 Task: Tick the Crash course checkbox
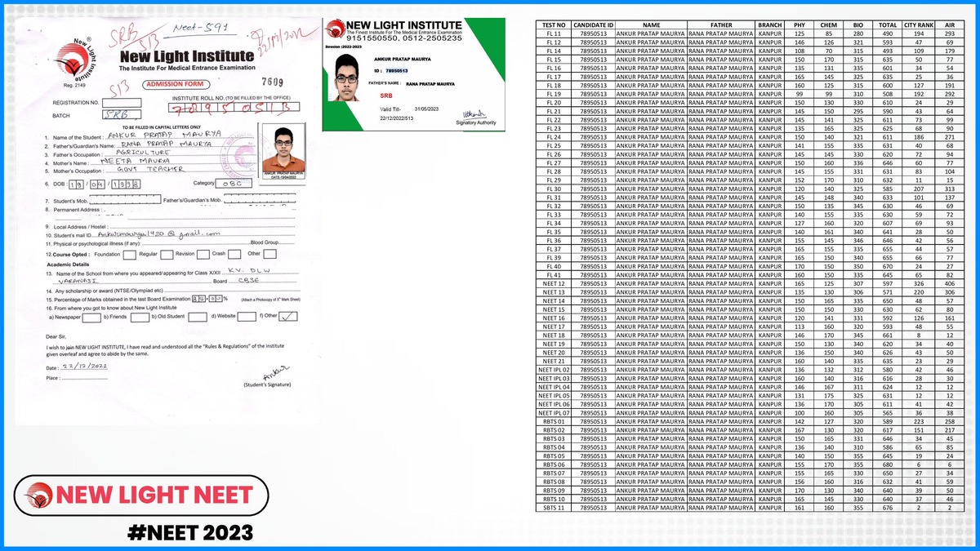point(234,254)
